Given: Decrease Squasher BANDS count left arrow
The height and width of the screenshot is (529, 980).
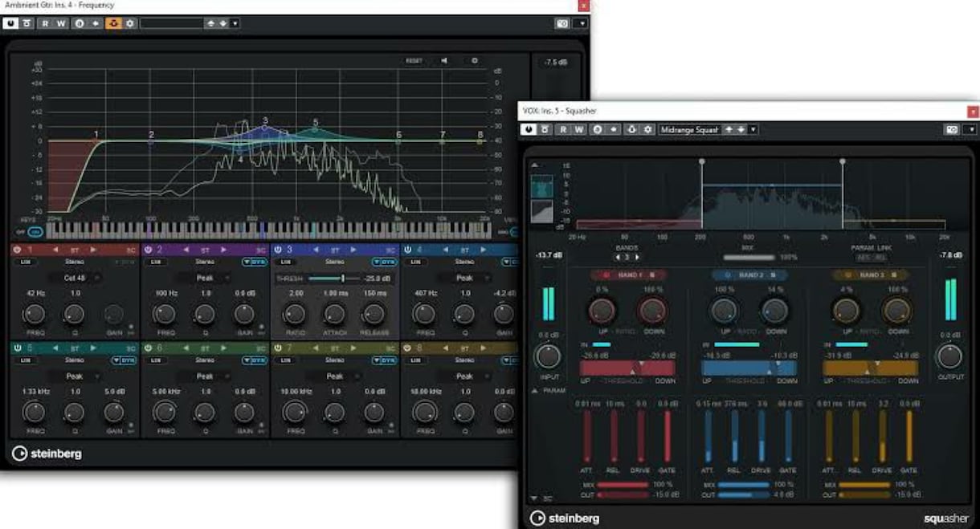Looking at the screenshot, I should pos(619,257).
